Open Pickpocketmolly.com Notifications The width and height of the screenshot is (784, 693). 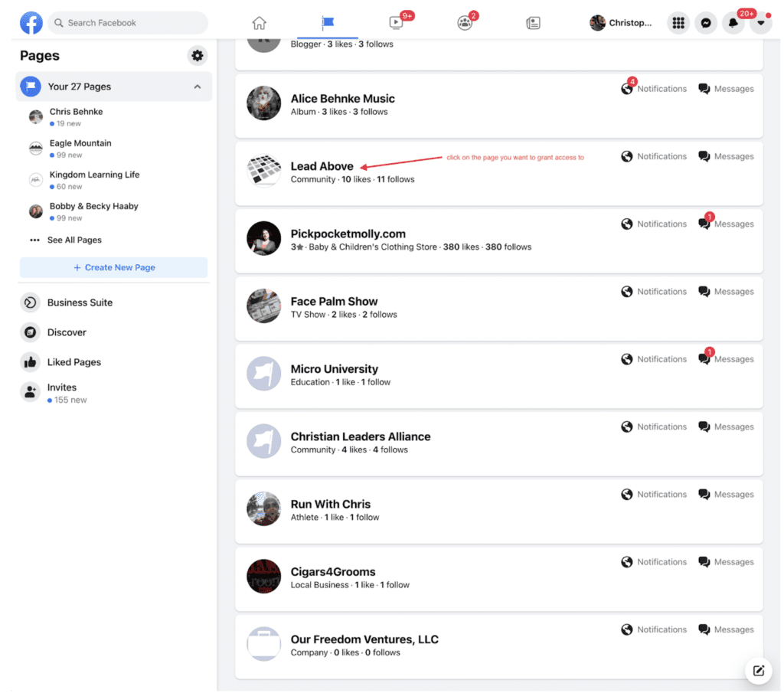[654, 224]
